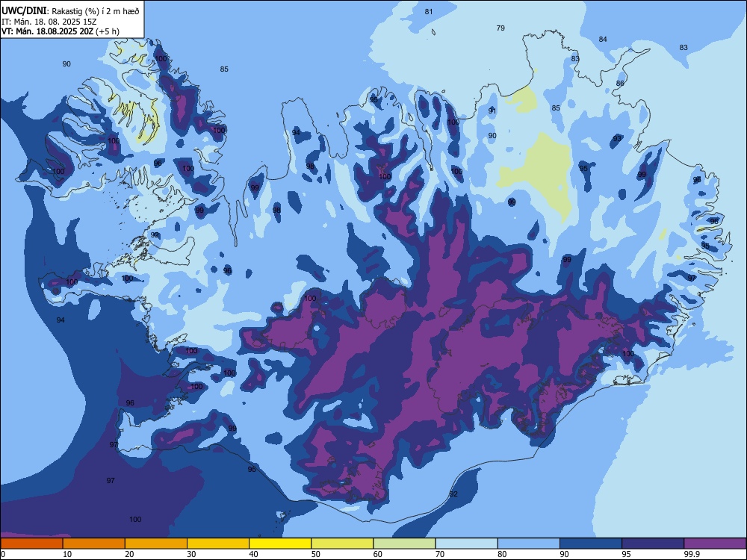The image size is (747, 560).
Task: Click the light blue 80–90 legend swatch
Action: [529, 544]
